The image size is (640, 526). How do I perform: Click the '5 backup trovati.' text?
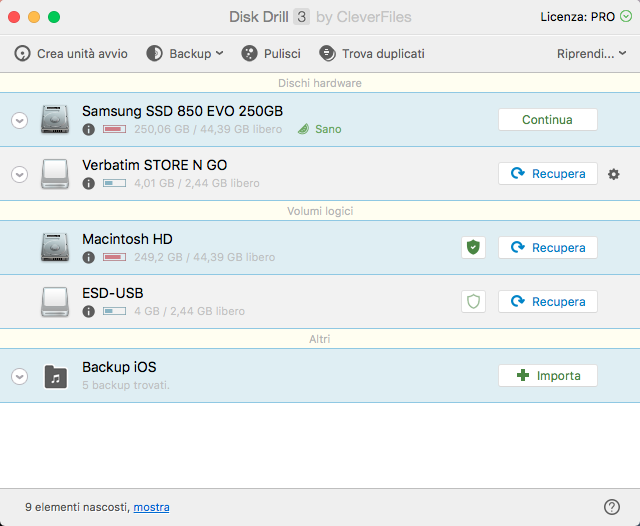[x=126, y=385]
